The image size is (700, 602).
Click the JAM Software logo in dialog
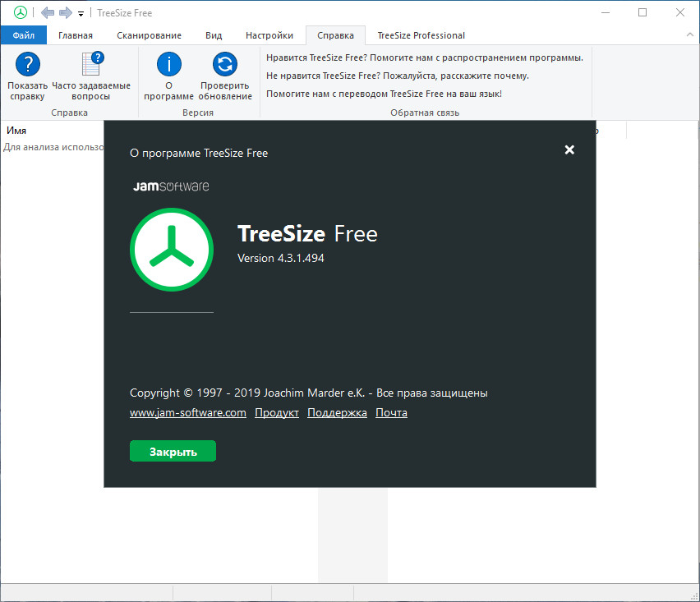tap(171, 186)
